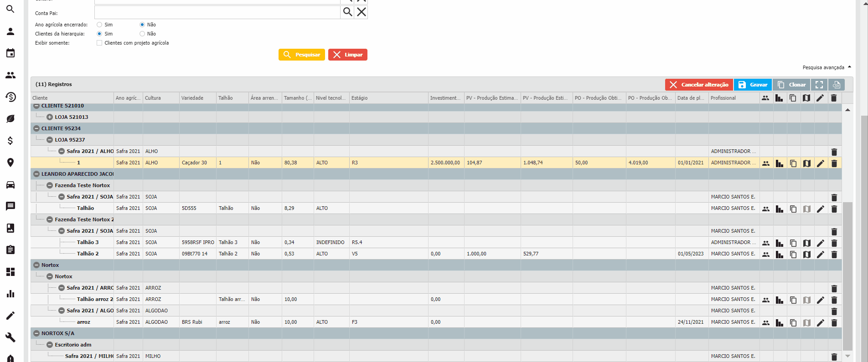This screenshot has width=868, height=362.
Task: Toggle fullscreen grid view icon
Action: pyautogui.click(x=819, y=85)
